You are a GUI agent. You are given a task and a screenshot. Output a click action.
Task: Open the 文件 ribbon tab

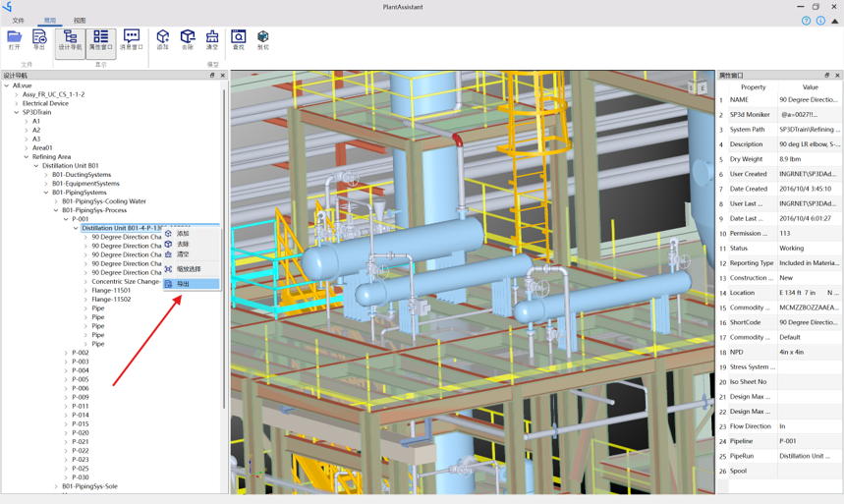pyautogui.click(x=19, y=21)
